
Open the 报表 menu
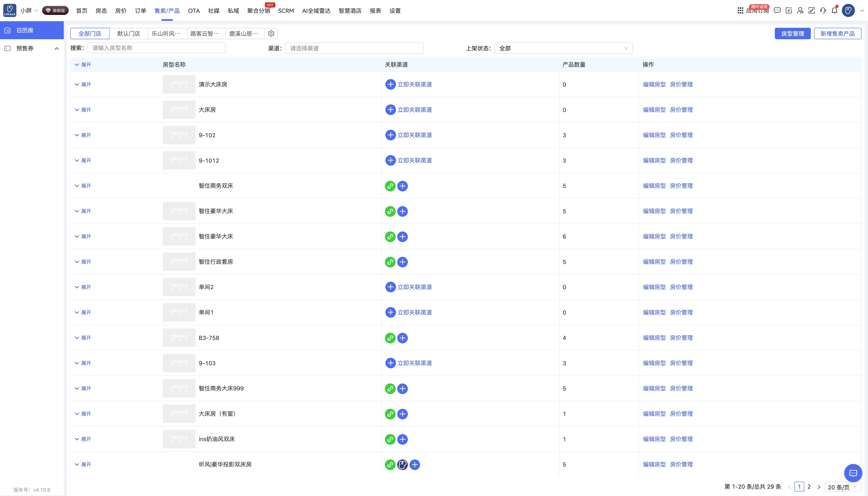click(x=375, y=11)
